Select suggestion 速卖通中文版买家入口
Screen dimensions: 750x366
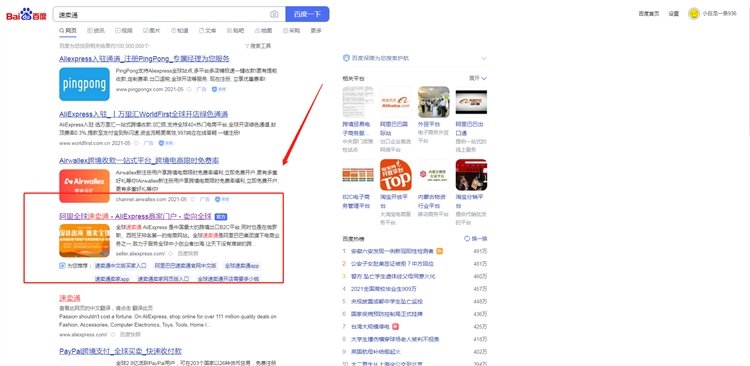pos(120,266)
